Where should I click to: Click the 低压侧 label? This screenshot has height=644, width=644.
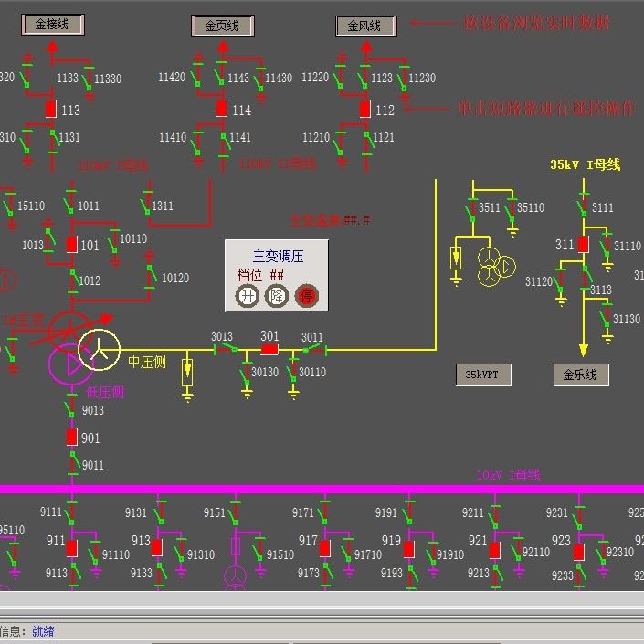tap(105, 392)
